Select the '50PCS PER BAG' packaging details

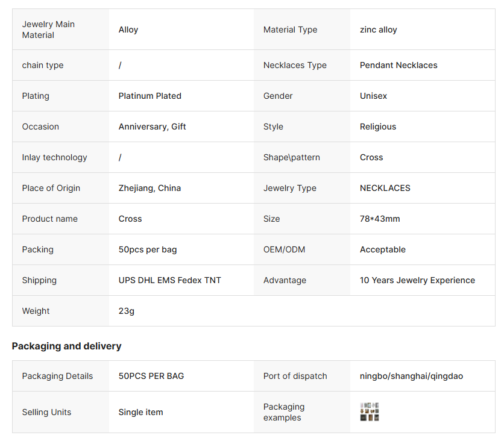(151, 376)
